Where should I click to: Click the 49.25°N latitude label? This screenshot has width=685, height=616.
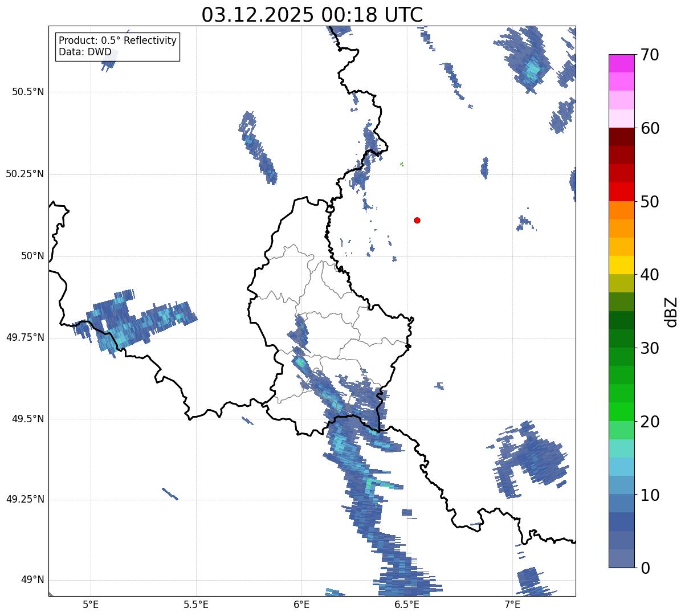pos(25,499)
